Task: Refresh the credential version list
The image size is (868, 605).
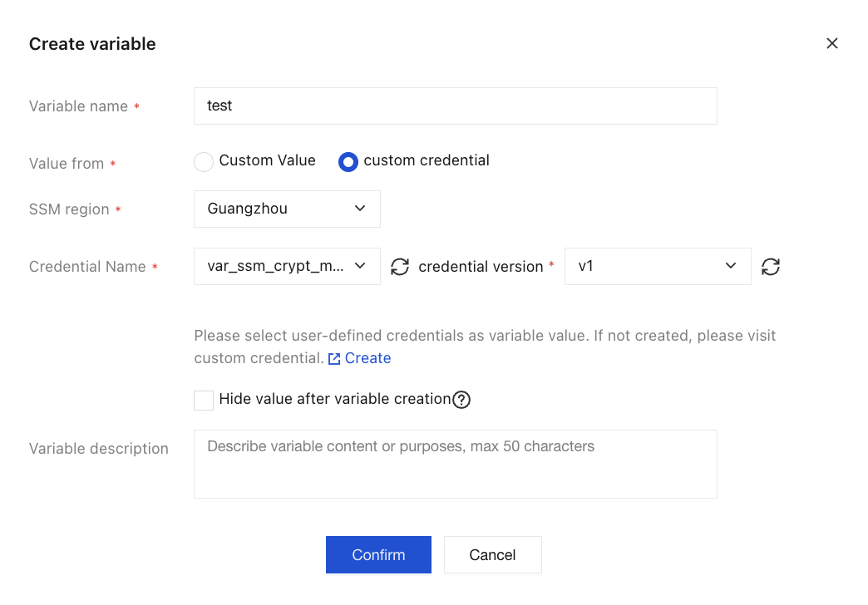Action: [771, 267]
